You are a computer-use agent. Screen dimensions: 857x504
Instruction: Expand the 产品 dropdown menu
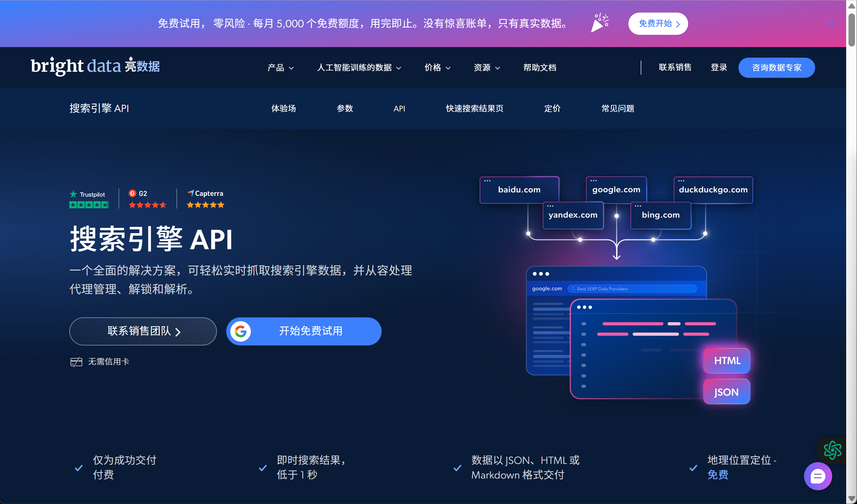pyautogui.click(x=281, y=68)
